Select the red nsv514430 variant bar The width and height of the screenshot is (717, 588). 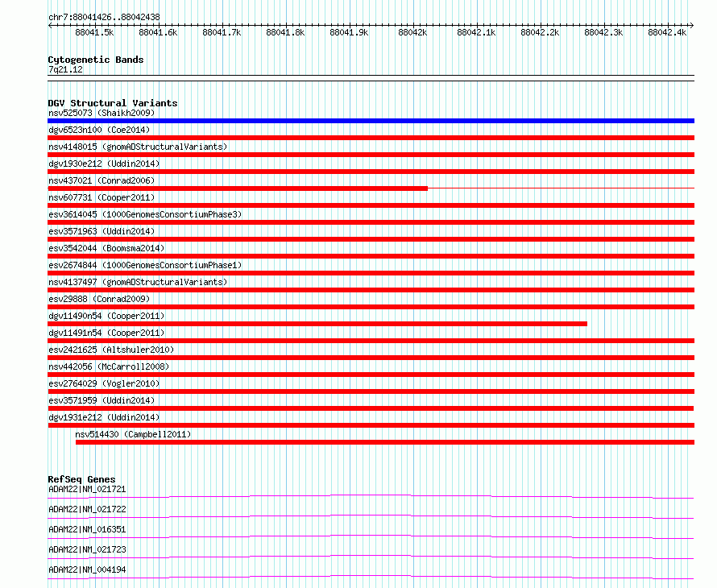[x=385, y=442]
